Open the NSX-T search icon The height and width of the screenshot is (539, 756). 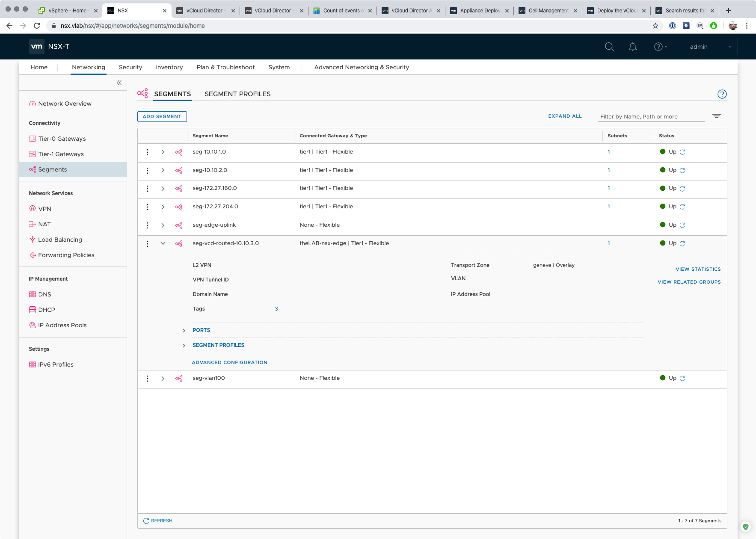point(610,47)
